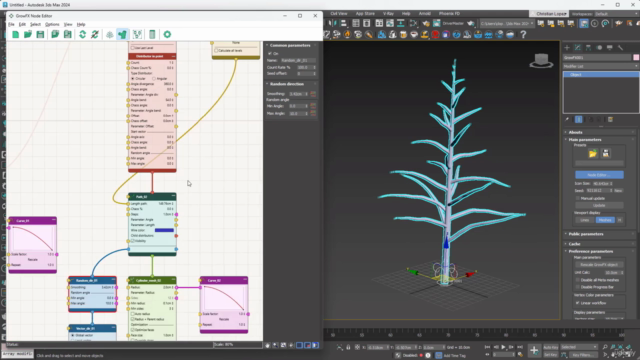Expand the Public parameters rollout
This screenshot has height=360, width=640.
tap(599, 234)
